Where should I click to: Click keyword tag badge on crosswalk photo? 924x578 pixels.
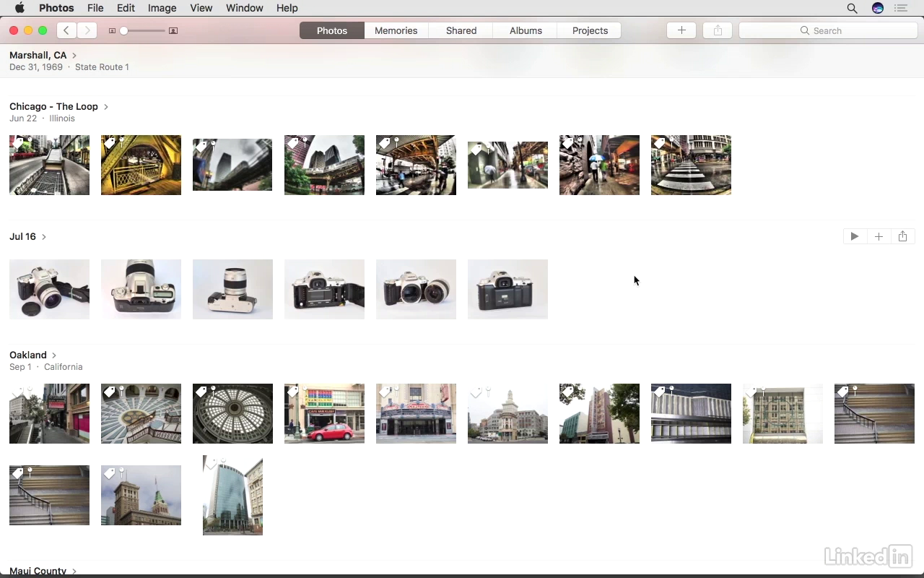(x=659, y=143)
